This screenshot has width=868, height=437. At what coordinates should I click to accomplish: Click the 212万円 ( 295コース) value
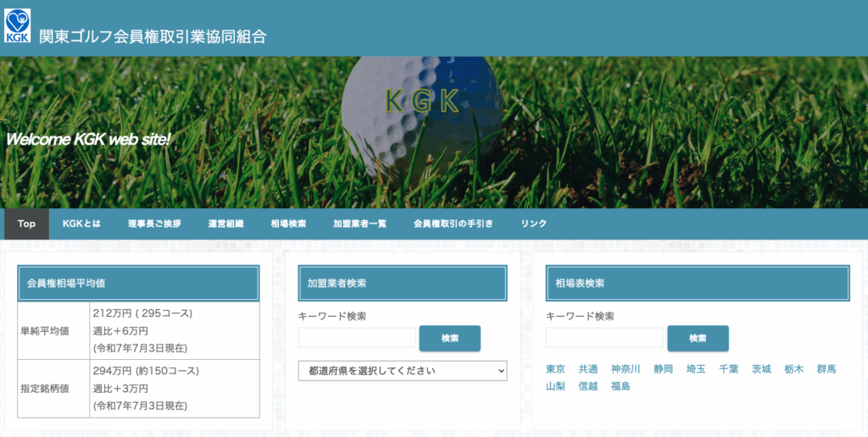[142, 313]
